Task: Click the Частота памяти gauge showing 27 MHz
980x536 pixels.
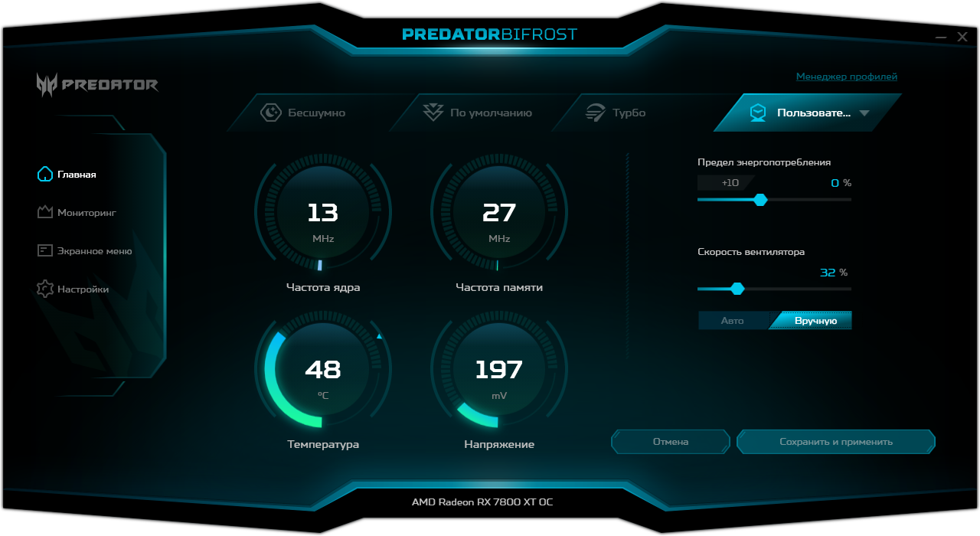Action: (x=499, y=211)
